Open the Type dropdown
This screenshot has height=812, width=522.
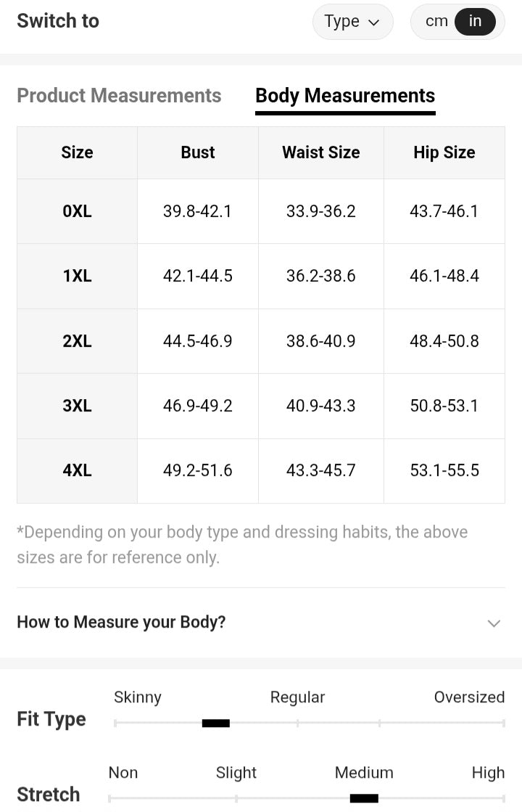pos(352,22)
